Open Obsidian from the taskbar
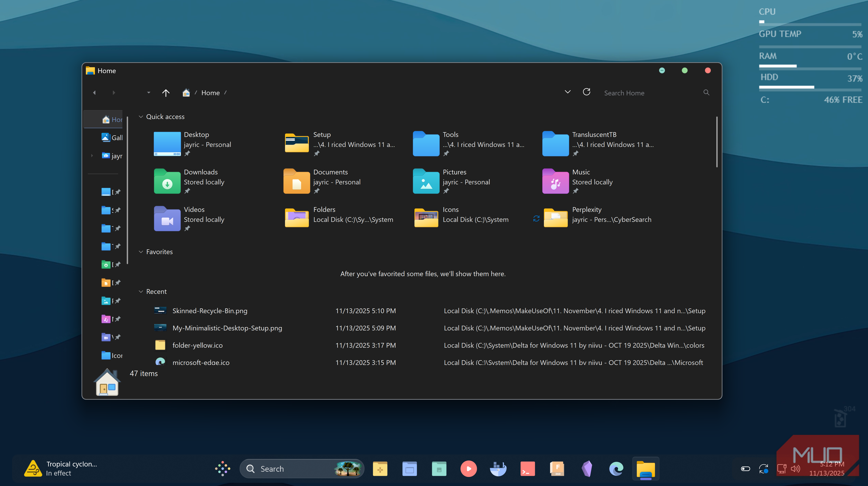Screen dimensions: 868x486 (587, 469)
